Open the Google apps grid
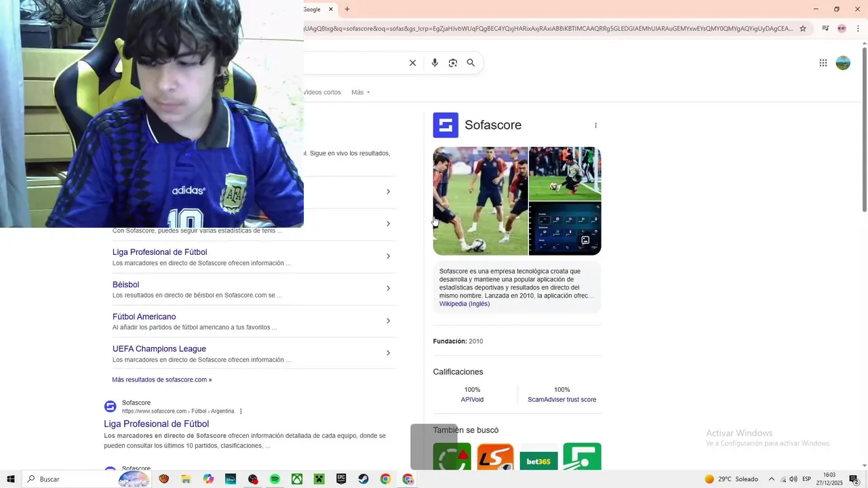Viewport: 868px width, 488px height. (x=823, y=63)
